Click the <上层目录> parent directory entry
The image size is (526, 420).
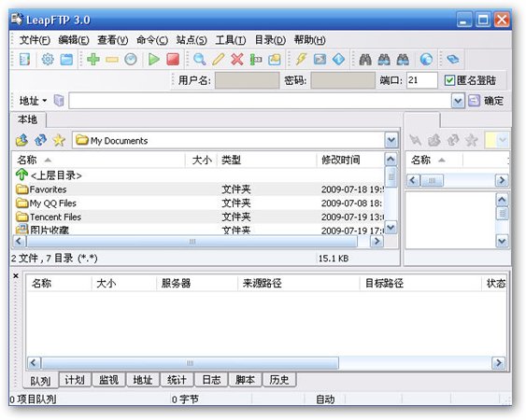(49, 175)
